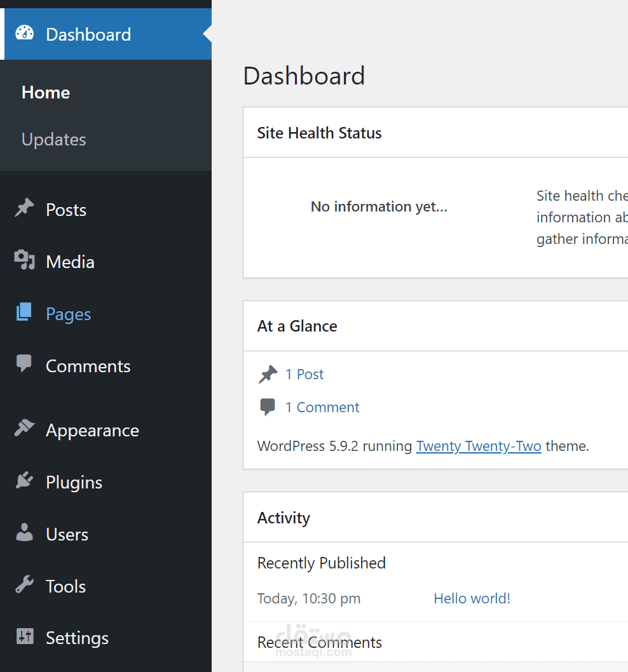Click the 'Recent Comments' heading
628x672 pixels.
[320, 642]
